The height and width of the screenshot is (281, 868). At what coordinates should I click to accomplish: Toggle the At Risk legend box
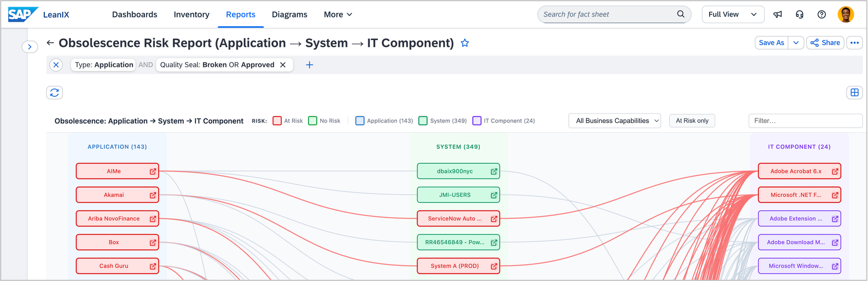point(277,120)
